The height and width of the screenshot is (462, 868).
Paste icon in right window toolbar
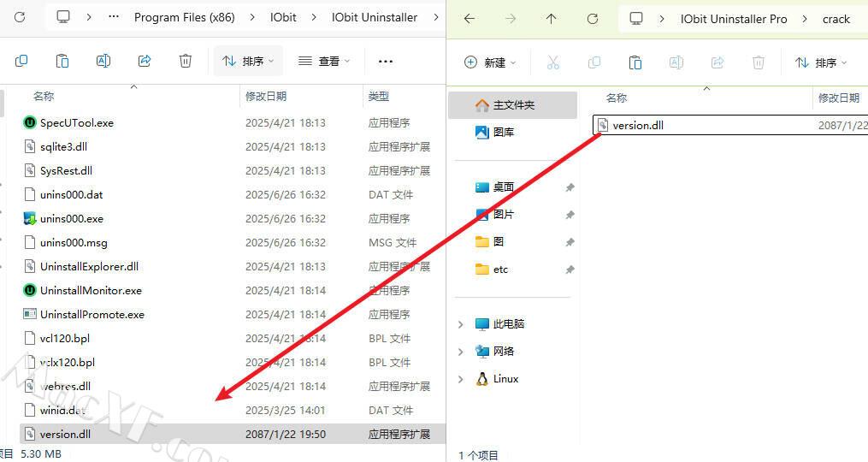pos(635,62)
